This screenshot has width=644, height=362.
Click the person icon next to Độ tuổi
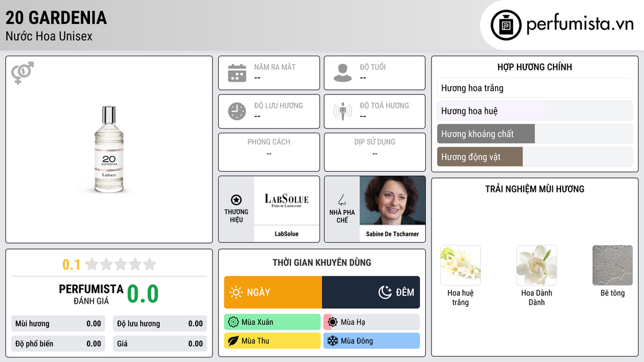click(343, 73)
